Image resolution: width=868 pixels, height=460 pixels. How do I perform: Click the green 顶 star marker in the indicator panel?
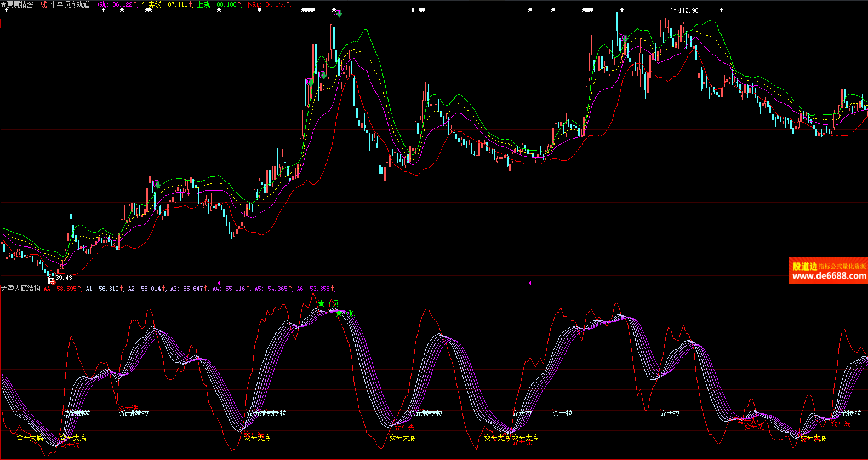[322, 303]
